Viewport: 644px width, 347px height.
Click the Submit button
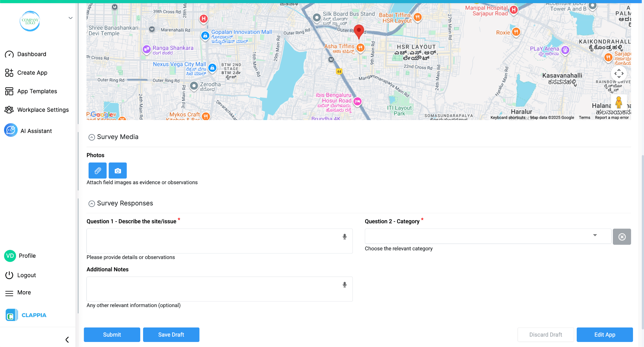click(112, 334)
